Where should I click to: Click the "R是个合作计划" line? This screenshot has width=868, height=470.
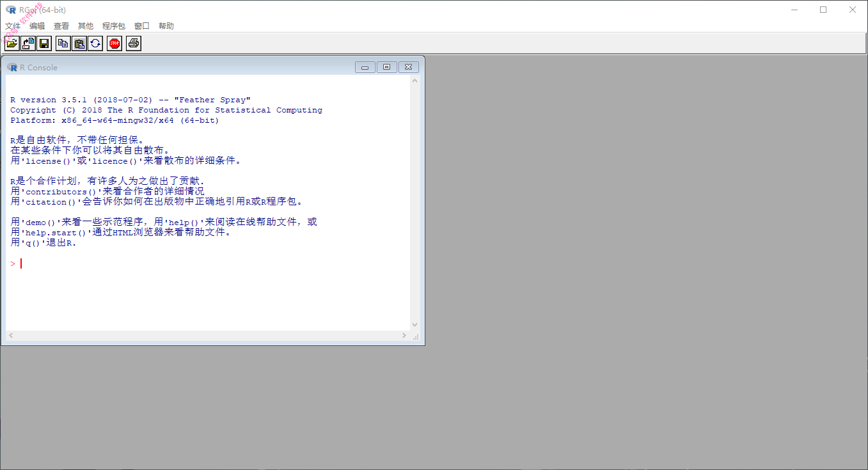pyautogui.click(x=107, y=182)
